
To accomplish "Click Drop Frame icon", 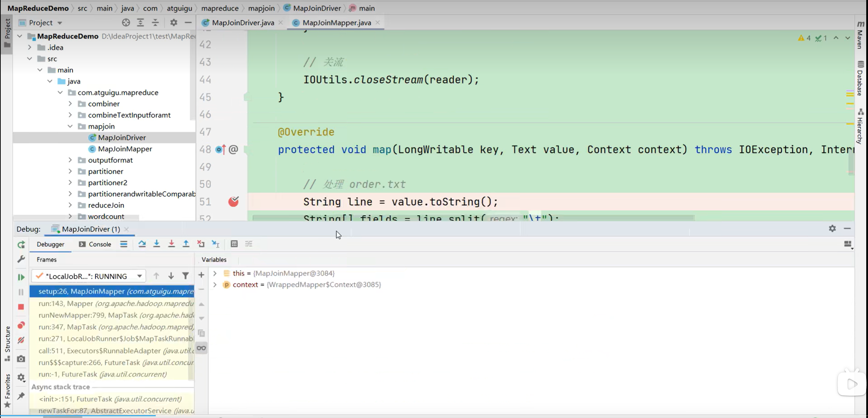I will 201,244.
